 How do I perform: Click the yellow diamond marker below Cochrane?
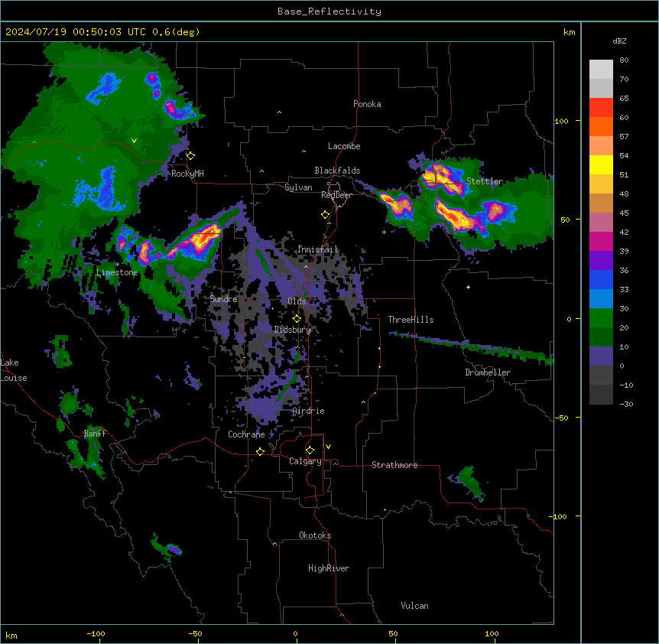[260, 451]
